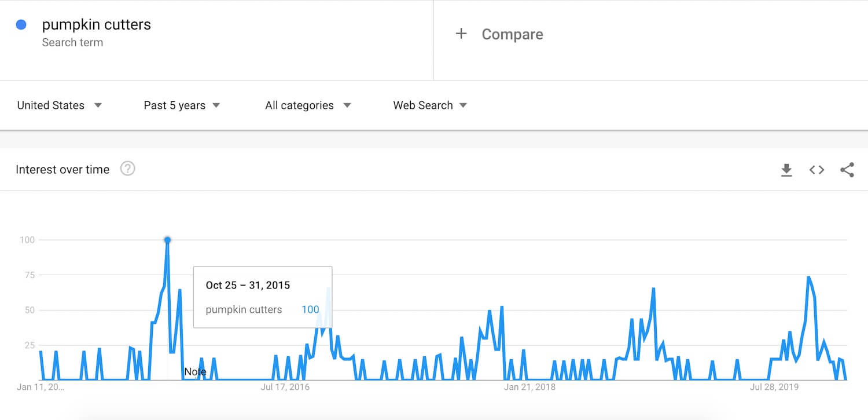Open the Interest over time help icon
This screenshot has height=420, width=868.
[127, 169]
